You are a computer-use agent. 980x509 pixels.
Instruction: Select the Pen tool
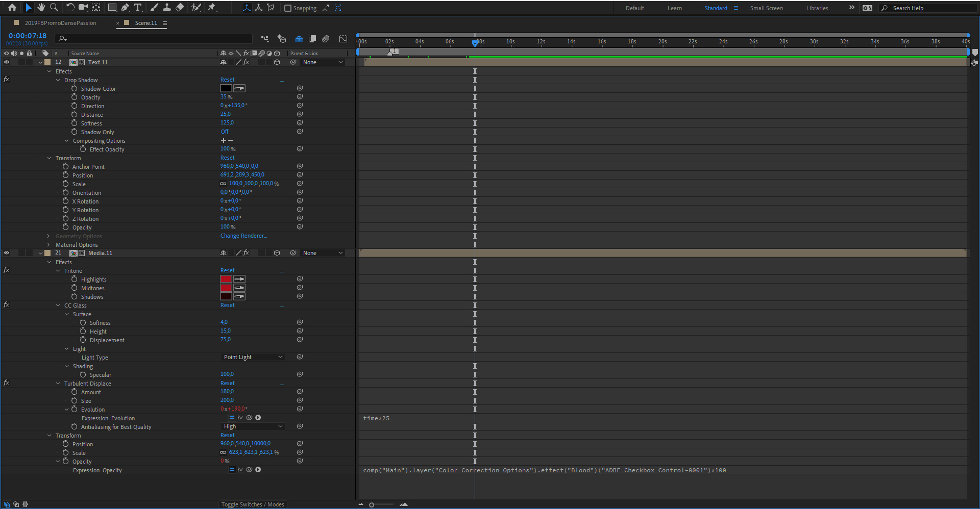click(x=125, y=8)
